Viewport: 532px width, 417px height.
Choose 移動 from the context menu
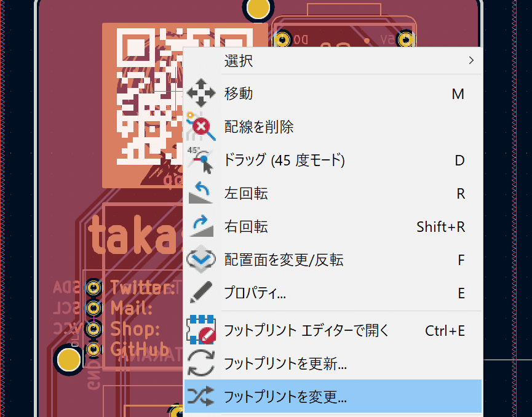coord(333,93)
